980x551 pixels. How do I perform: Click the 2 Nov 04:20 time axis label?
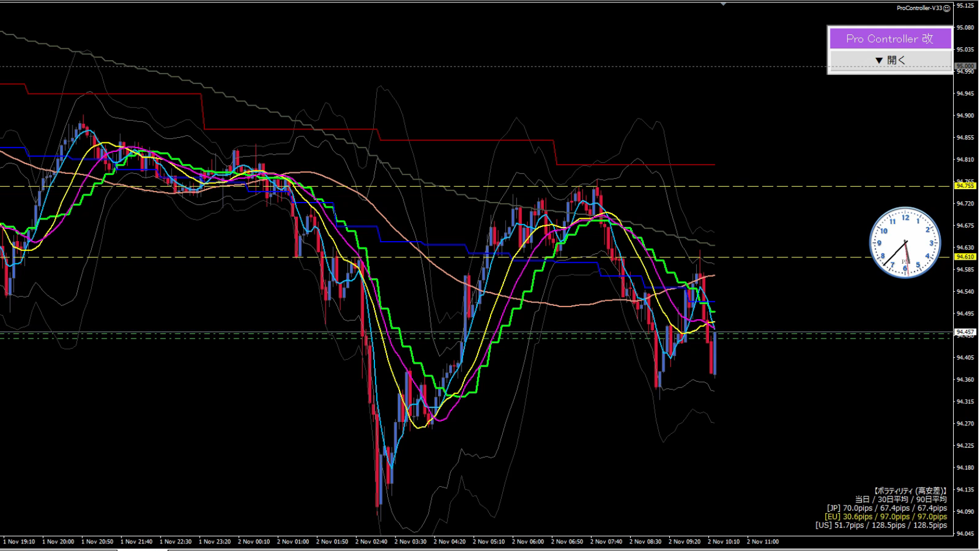point(449,542)
